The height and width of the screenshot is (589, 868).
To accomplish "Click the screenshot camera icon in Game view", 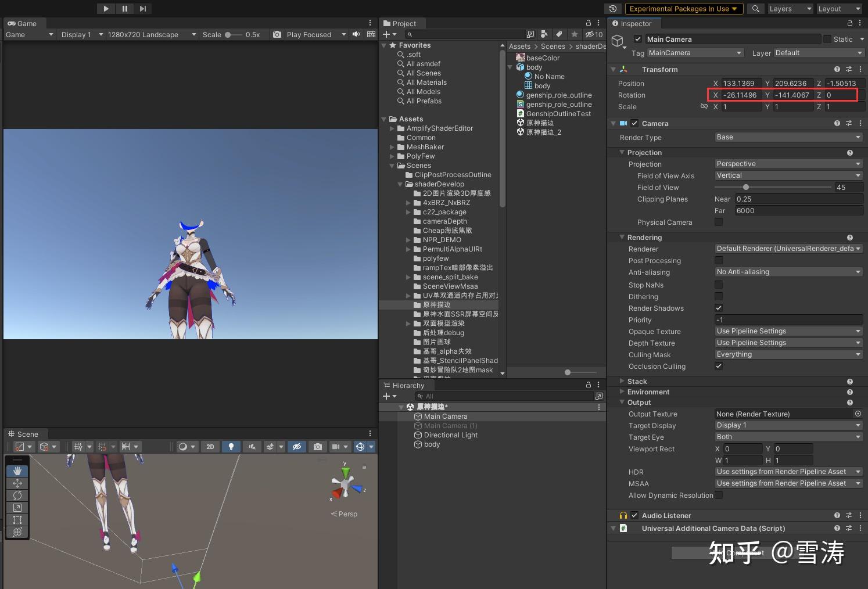I will [x=277, y=34].
